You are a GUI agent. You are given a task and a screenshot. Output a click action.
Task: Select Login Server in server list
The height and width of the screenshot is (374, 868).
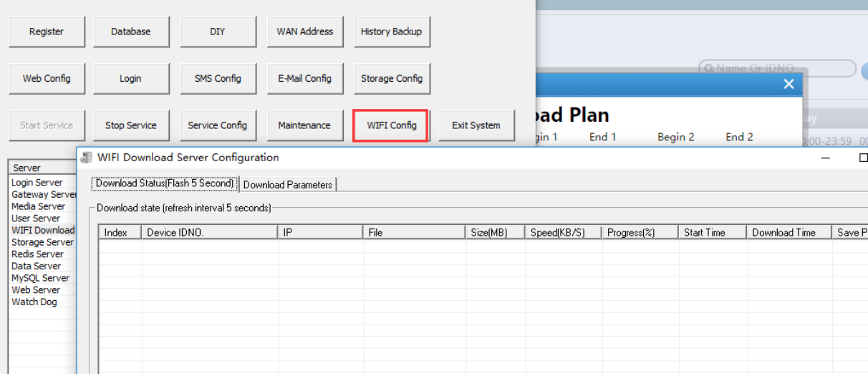pos(37,183)
